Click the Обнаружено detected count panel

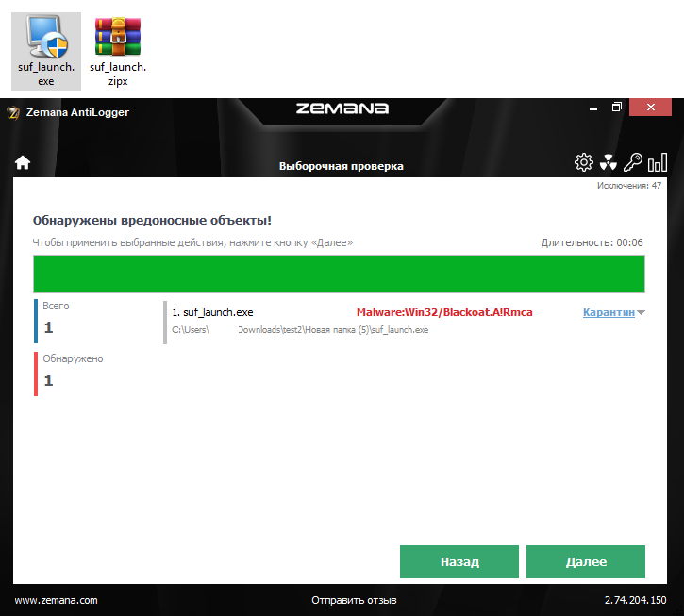69,374
